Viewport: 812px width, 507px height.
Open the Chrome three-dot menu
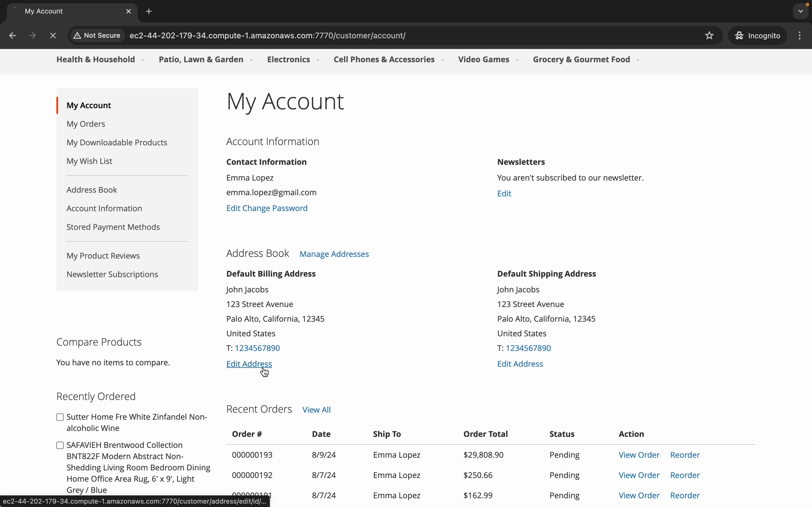point(800,35)
